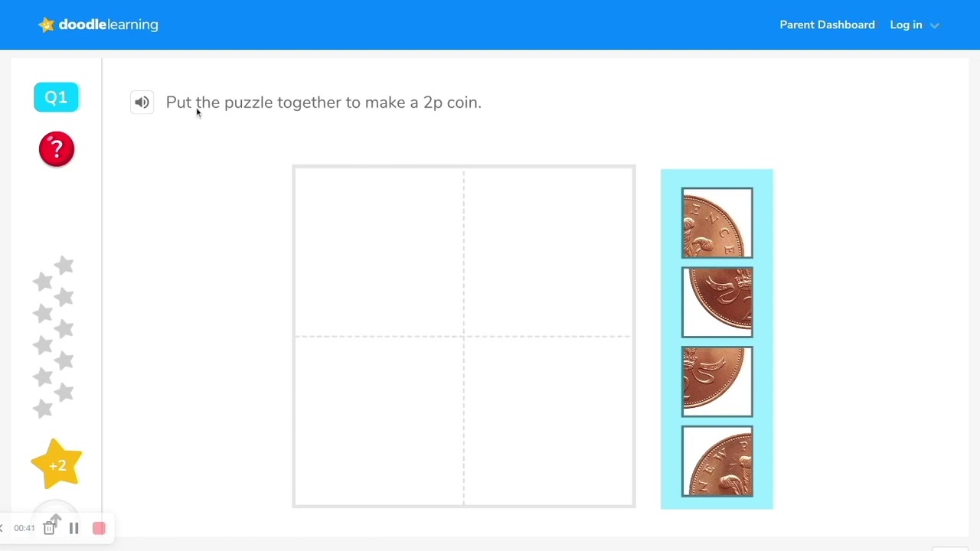Stop the recording with the red square
Viewport: 980px width, 551px height.
tap(99, 528)
